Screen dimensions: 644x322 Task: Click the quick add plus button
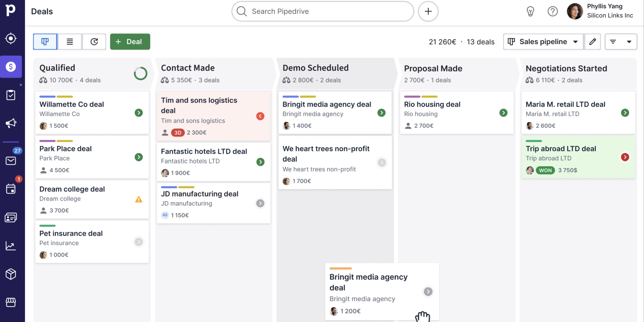coord(428,11)
